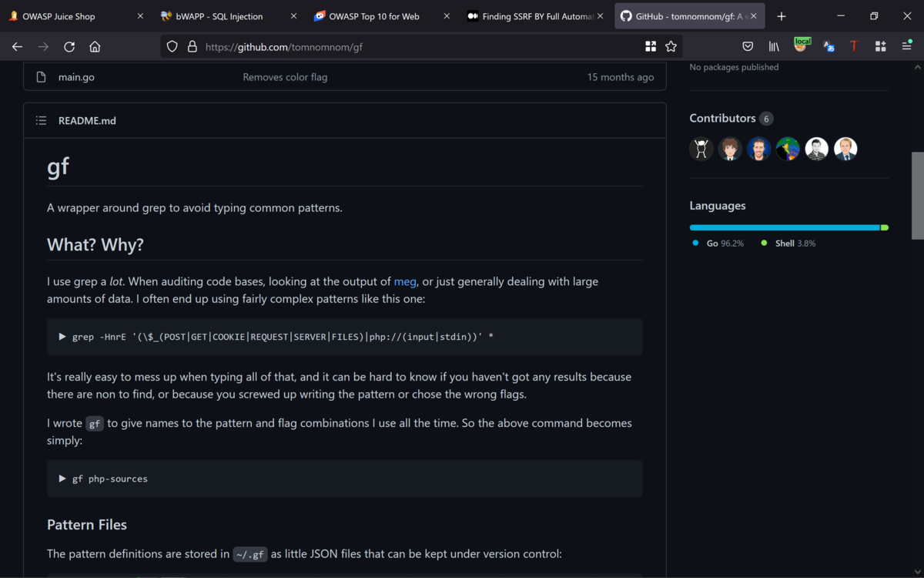
Task: Click the main.go file icon
Action: pos(42,77)
